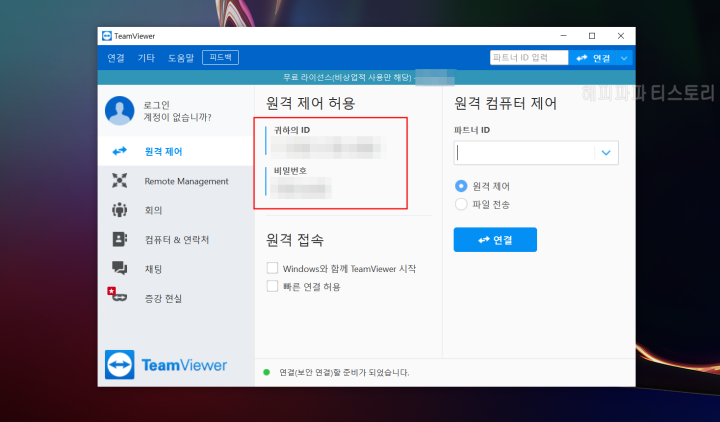Open the 도움말 menu
The height and width of the screenshot is (422, 720).
click(x=180, y=58)
